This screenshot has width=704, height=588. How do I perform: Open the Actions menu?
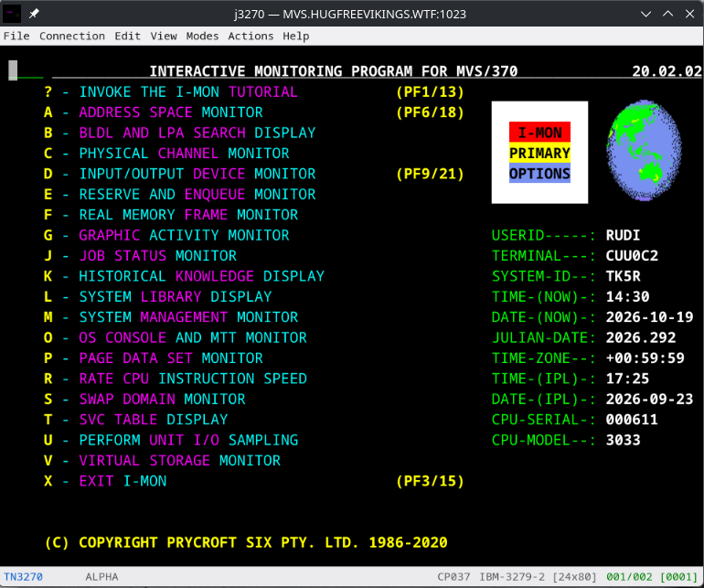[251, 36]
